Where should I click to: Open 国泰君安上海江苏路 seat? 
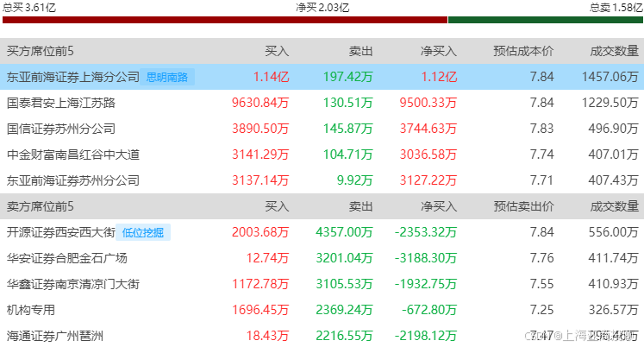click(x=61, y=103)
